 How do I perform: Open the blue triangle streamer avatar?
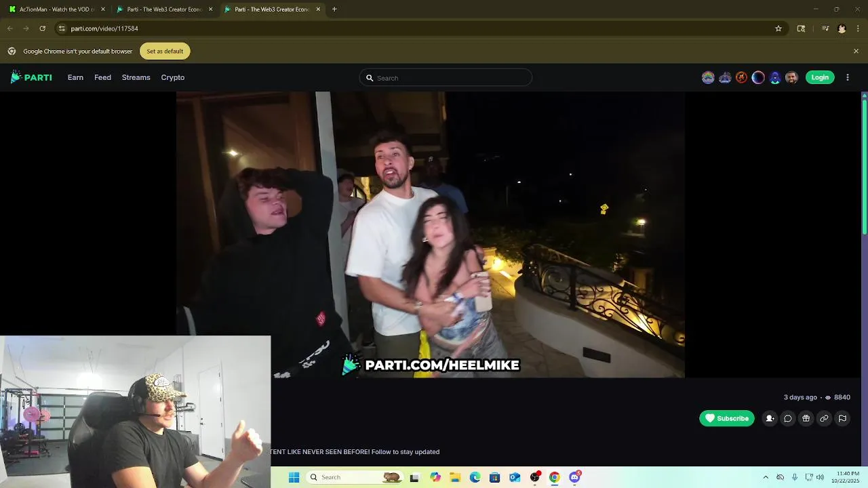pyautogui.click(x=725, y=77)
